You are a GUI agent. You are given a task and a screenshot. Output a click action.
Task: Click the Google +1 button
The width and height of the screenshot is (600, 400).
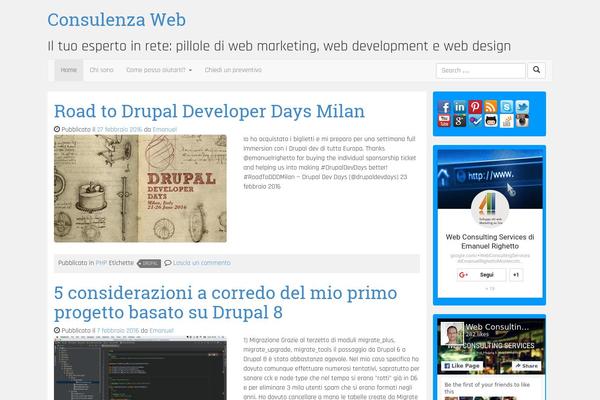(516, 275)
